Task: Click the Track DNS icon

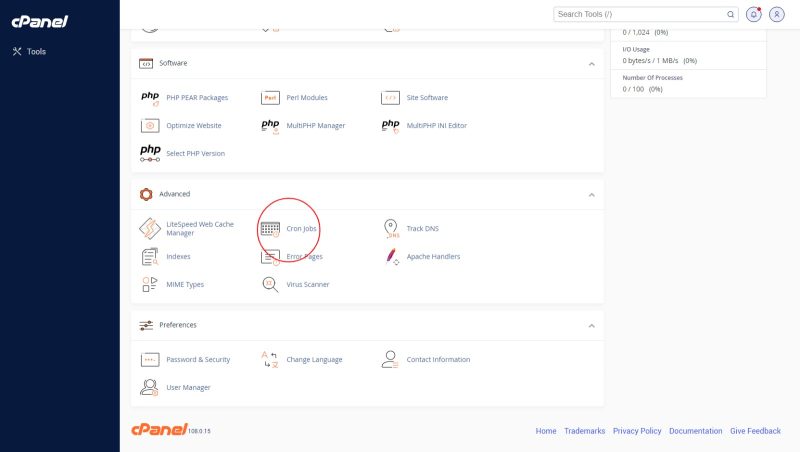Action: [x=391, y=228]
